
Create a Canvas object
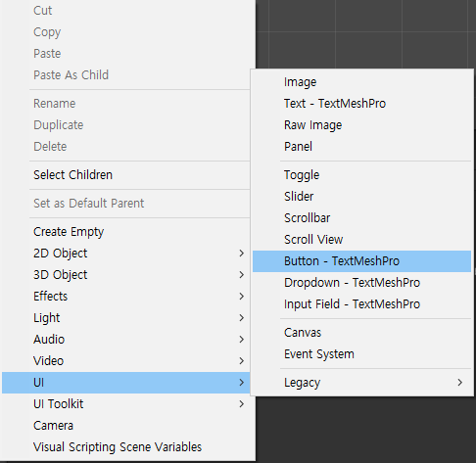click(x=361, y=333)
